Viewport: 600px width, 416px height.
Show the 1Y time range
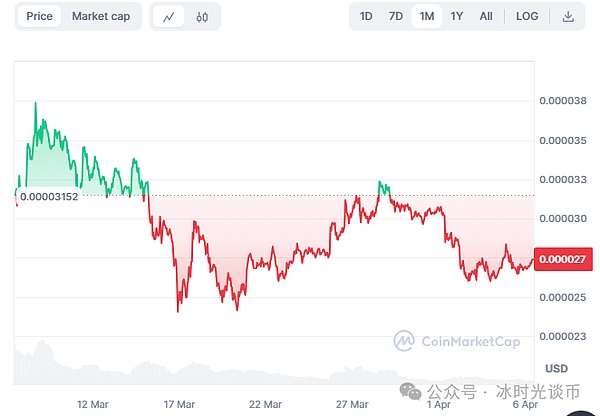point(457,16)
